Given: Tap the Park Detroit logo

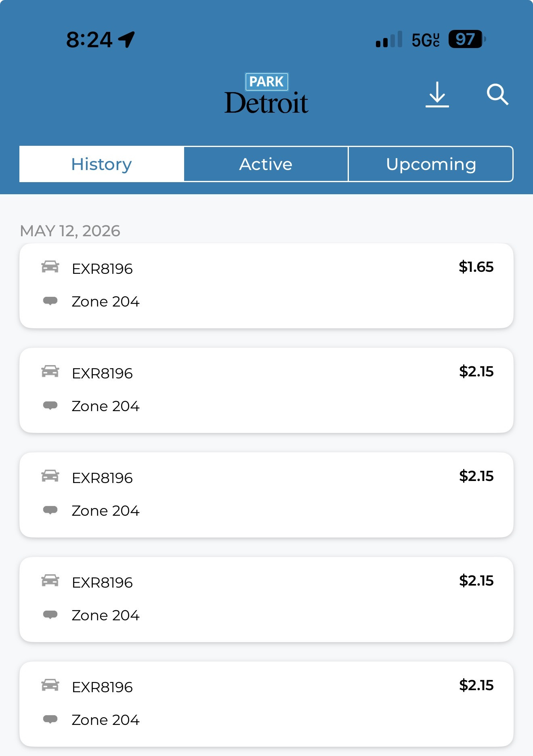Looking at the screenshot, I should point(266,94).
